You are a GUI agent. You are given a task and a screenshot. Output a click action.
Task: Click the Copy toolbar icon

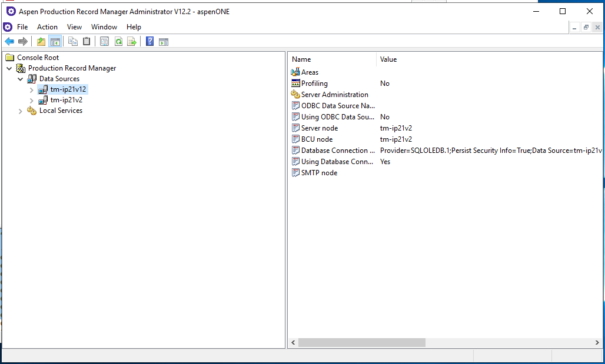click(x=73, y=41)
